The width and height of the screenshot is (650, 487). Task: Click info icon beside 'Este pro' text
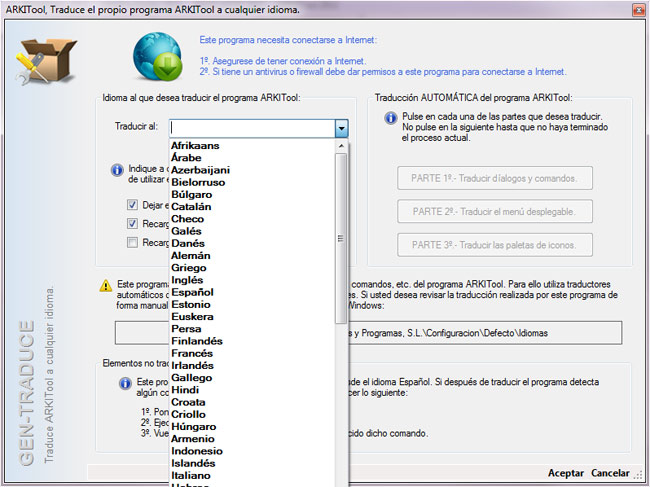[x=125, y=383]
